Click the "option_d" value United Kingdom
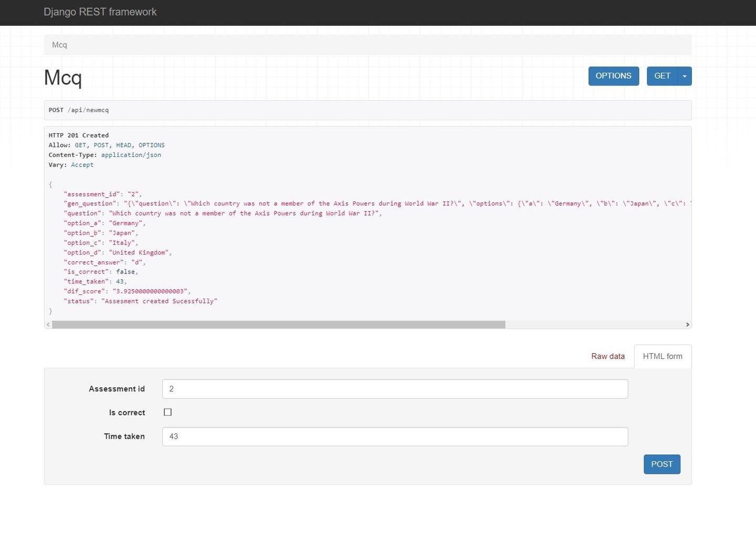 [139, 253]
